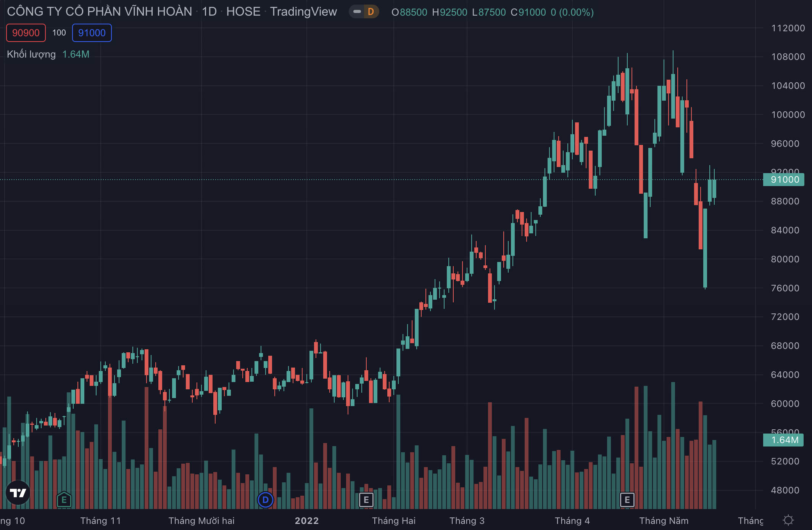Click the O88500 open value
Image resolution: width=812 pixels, height=530 pixels.
coord(409,12)
